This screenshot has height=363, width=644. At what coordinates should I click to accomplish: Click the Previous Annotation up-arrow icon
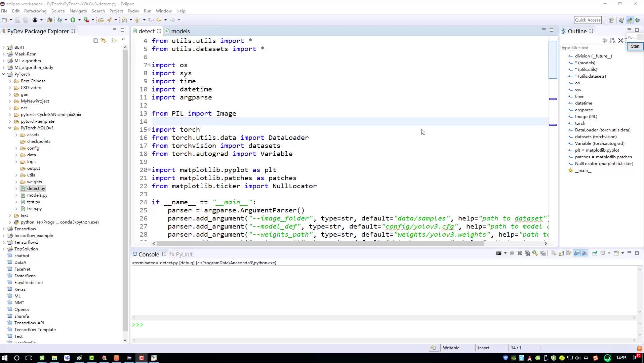[x=137, y=20]
